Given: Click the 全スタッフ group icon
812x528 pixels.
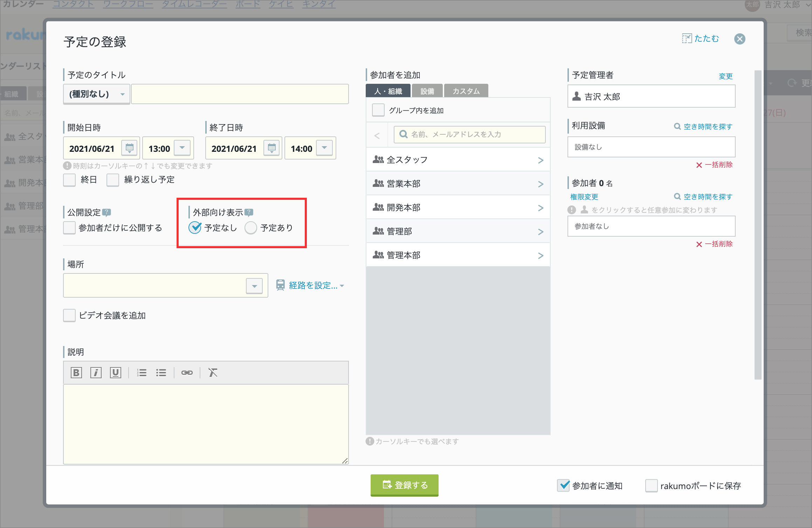Looking at the screenshot, I should [378, 160].
